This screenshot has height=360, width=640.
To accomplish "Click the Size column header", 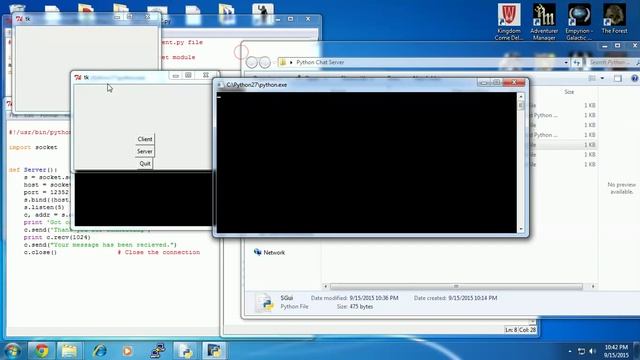I will point(569,92).
